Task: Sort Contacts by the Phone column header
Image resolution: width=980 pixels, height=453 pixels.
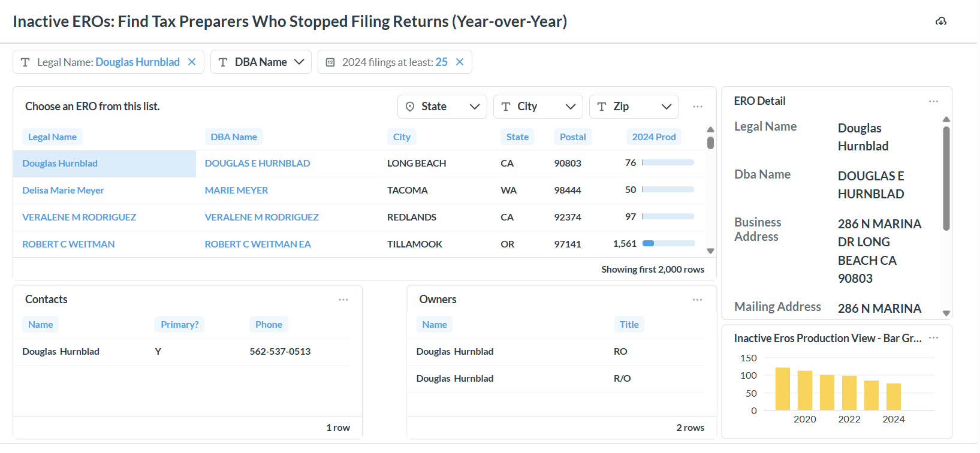Action: pos(269,324)
